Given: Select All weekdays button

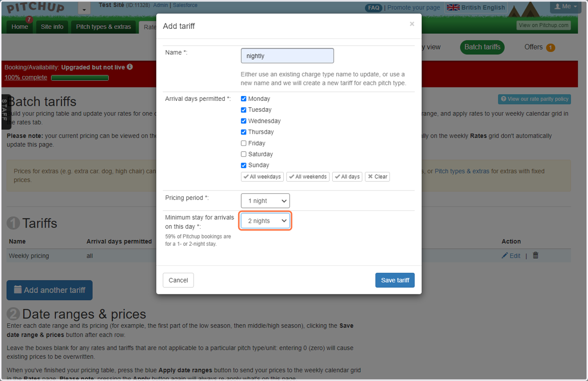Looking at the screenshot, I should (x=262, y=177).
